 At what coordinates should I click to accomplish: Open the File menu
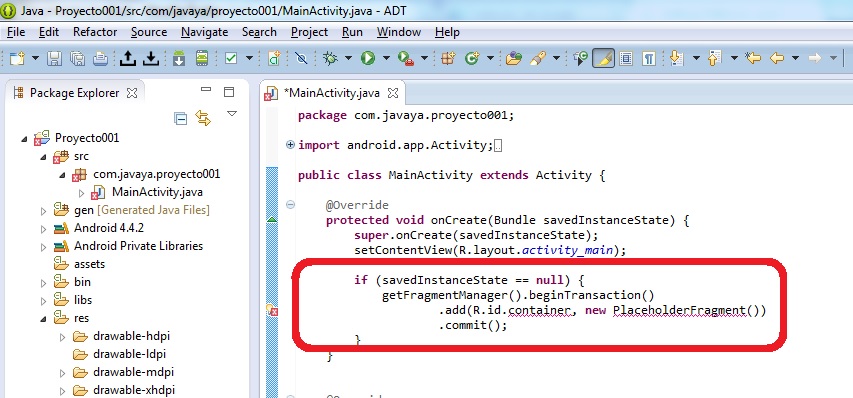point(16,32)
